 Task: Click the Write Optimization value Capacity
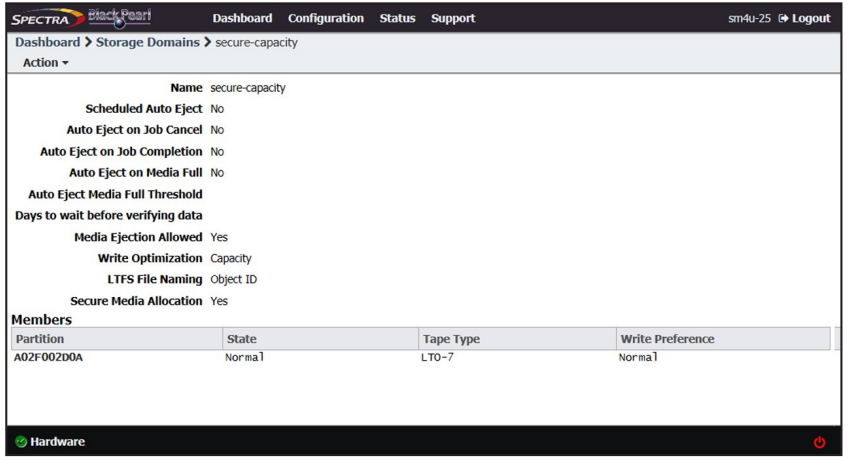(231, 258)
